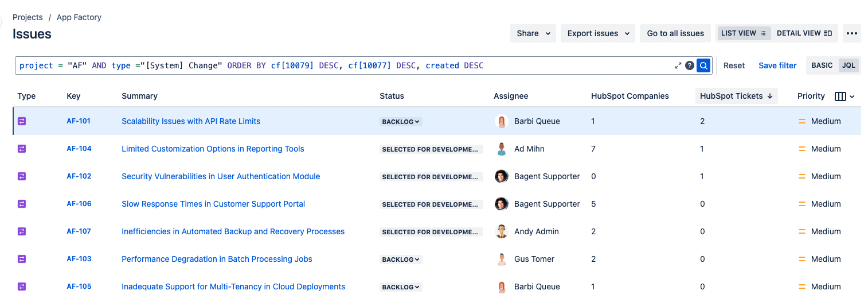Open the Selected for Development status on AF-107
The height and width of the screenshot is (298, 868).
pos(431,232)
